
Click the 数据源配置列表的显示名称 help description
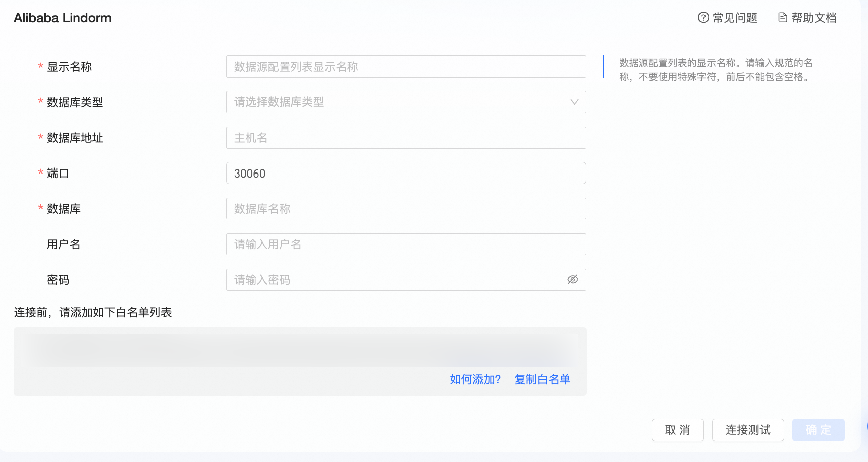716,70
